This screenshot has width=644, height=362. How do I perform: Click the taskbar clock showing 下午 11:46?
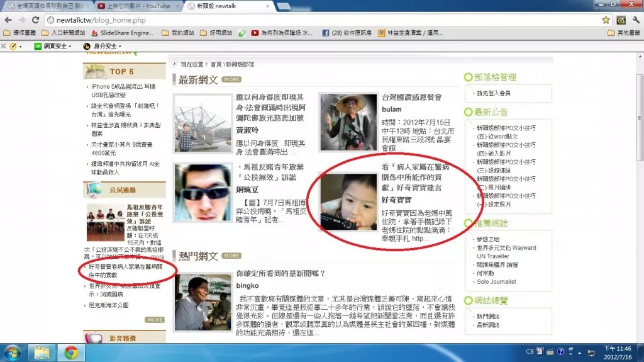coord(618,353)
